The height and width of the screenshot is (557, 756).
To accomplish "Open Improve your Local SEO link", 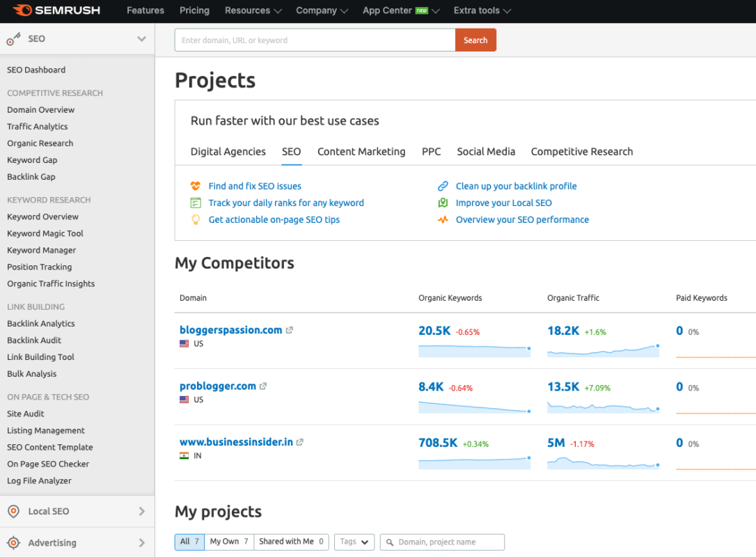I will [x=504, y=203].
